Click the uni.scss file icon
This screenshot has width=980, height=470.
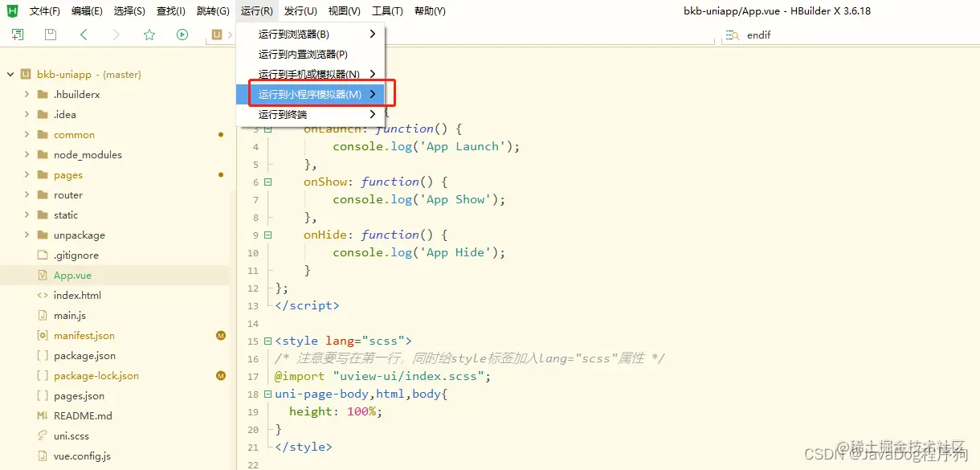click(43, 435)
